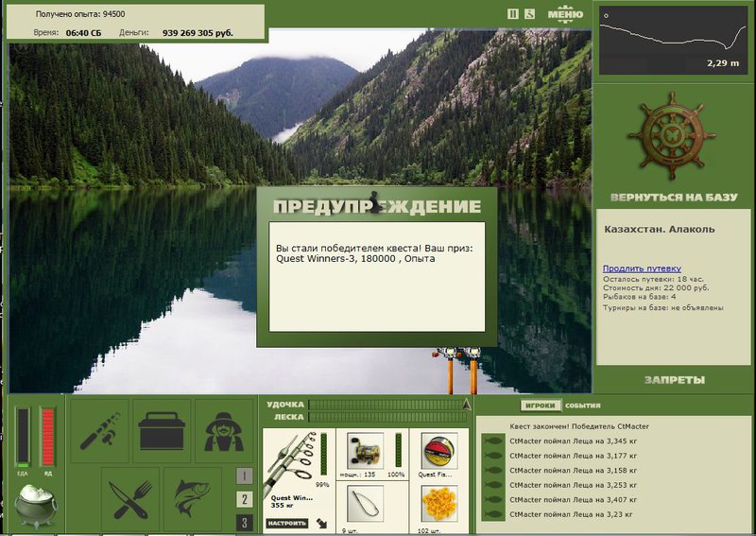756x536 pixels.
Task: Click the ПРЕДУПРЕЖДЕНИЕ dialog message box
Action: (376, 277)
